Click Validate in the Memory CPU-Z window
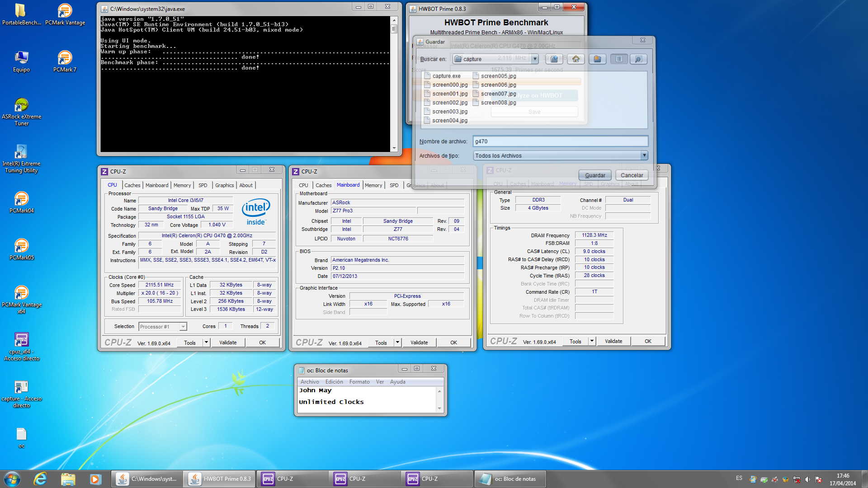 [x=613, y=341]
